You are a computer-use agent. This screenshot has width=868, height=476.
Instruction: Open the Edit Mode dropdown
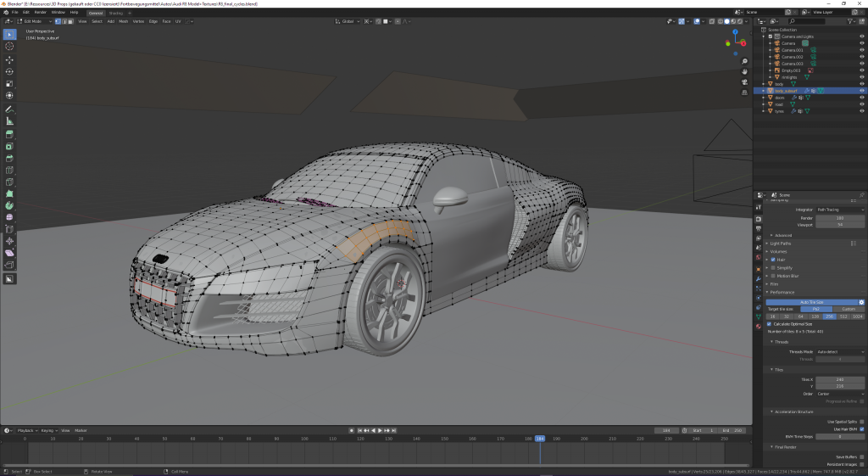(34, 21)
